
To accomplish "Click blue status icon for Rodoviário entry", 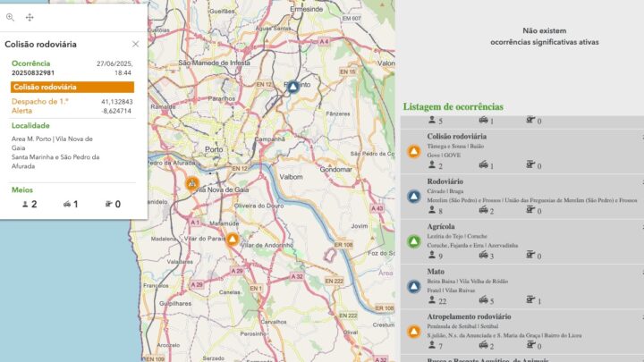I will (413, 197).
